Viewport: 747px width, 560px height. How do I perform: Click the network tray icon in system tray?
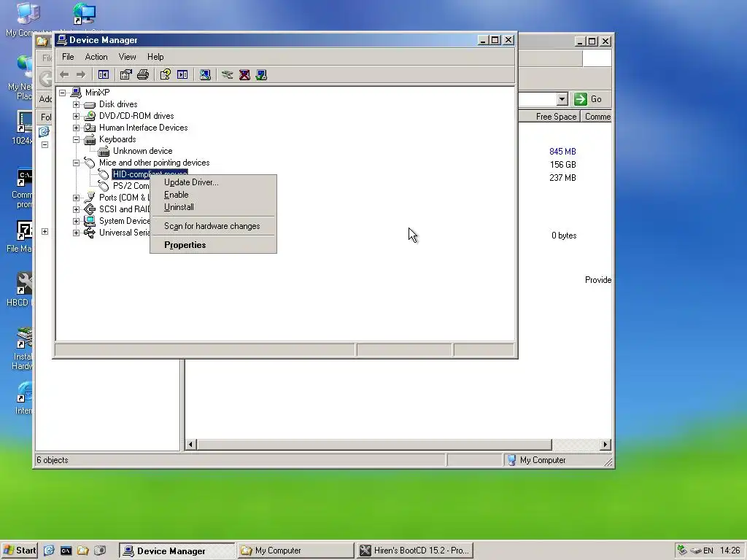(682, 550)
